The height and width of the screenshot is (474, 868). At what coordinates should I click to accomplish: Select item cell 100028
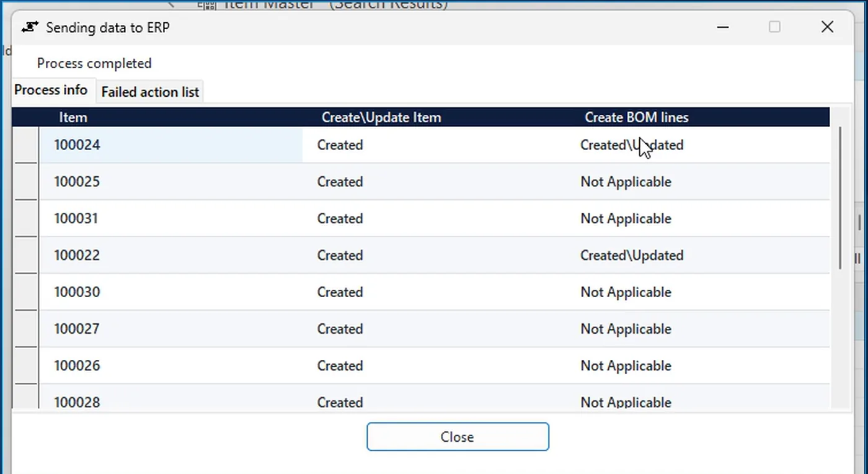[172, 397]
